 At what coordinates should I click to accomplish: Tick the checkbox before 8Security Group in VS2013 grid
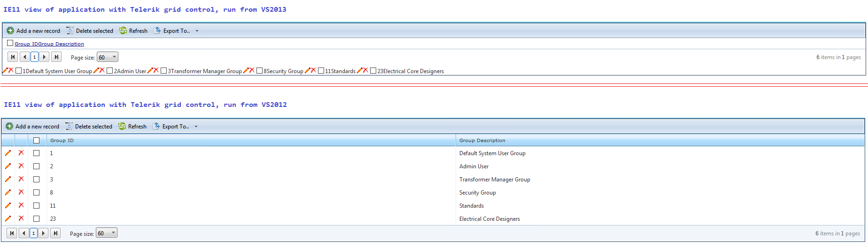click(x=259, y=71)
